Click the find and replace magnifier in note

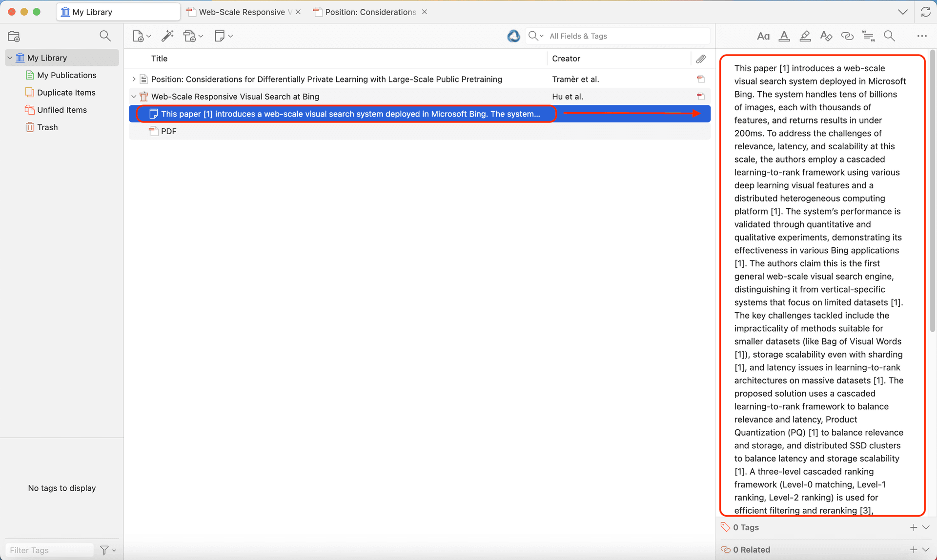click(x=889, y=36)
